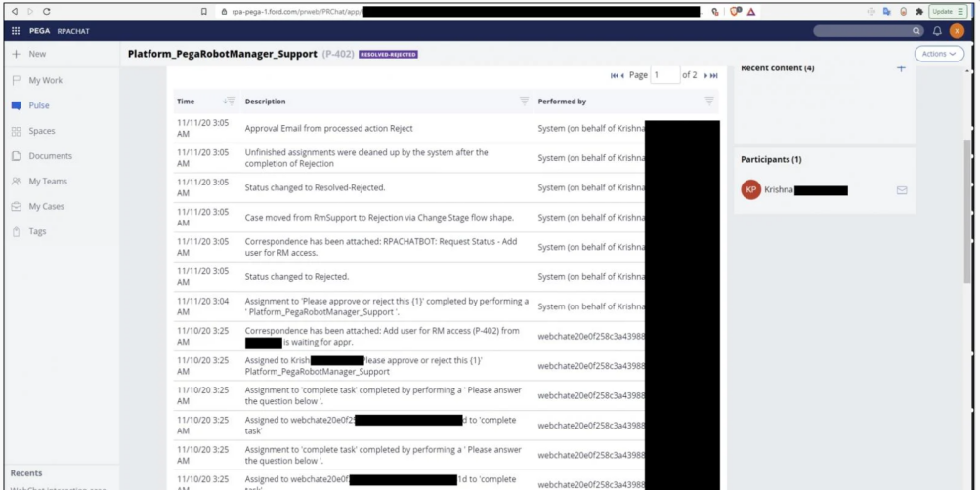This screenshot has width=980, height=490.
Task: Go to the previous history page
Action: pyautogui.click(x=622, y=75)
